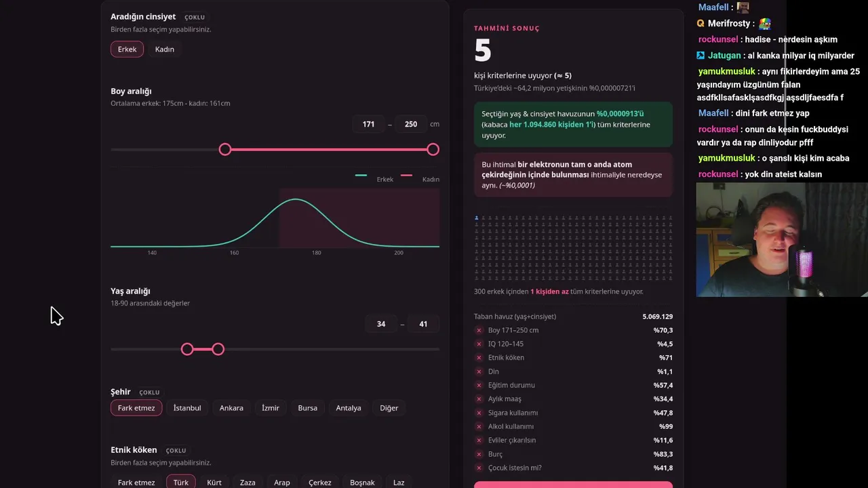Click the ÇOKLU tag beside Şehir
Viewport: 868px width, 488px height.
[x=149, y=392]
